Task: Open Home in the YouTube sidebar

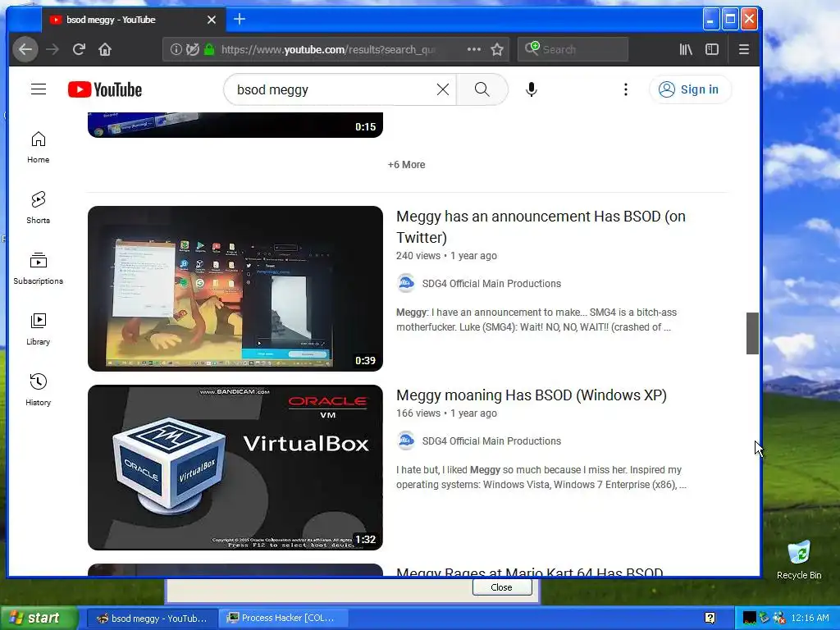Action: pos(39,148)
